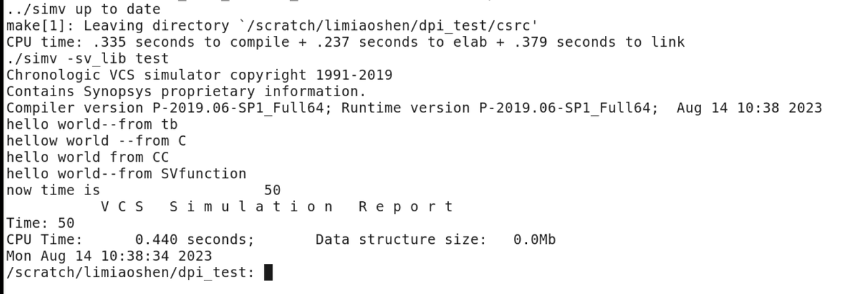Click the "seconds to compile" CPU time line
This screenshot has width=868, height=294.
[x=345, y=42]
